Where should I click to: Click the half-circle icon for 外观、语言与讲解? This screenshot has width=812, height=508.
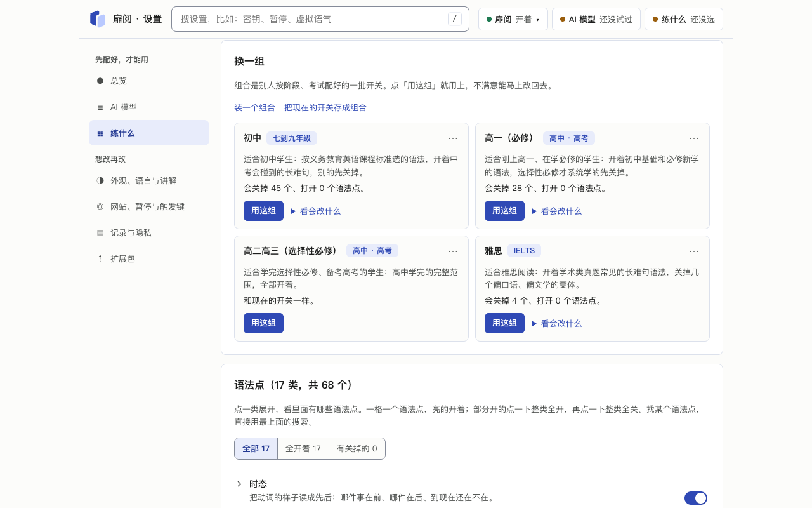click(100, 180)
